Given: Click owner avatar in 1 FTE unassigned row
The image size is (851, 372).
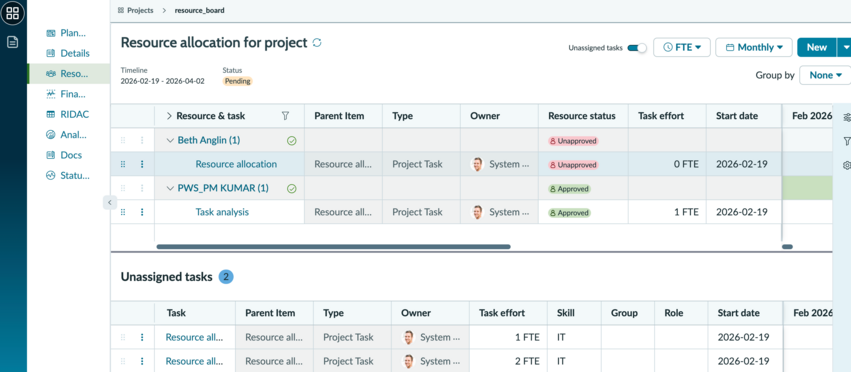Looking at the screenshot, I should pos(408,337).
